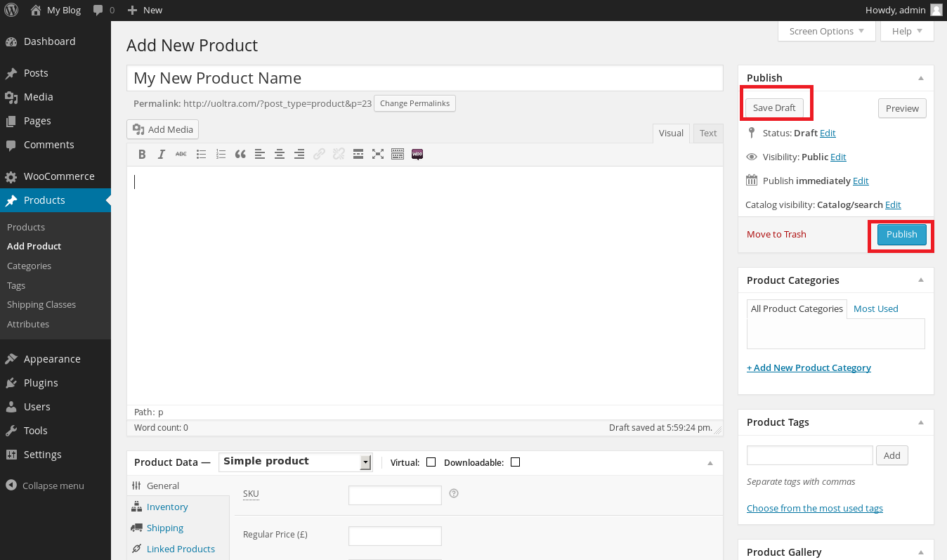Screen dimensions: 947x560
Task: Open the Shipping product data tab
Action: [165, 528]
